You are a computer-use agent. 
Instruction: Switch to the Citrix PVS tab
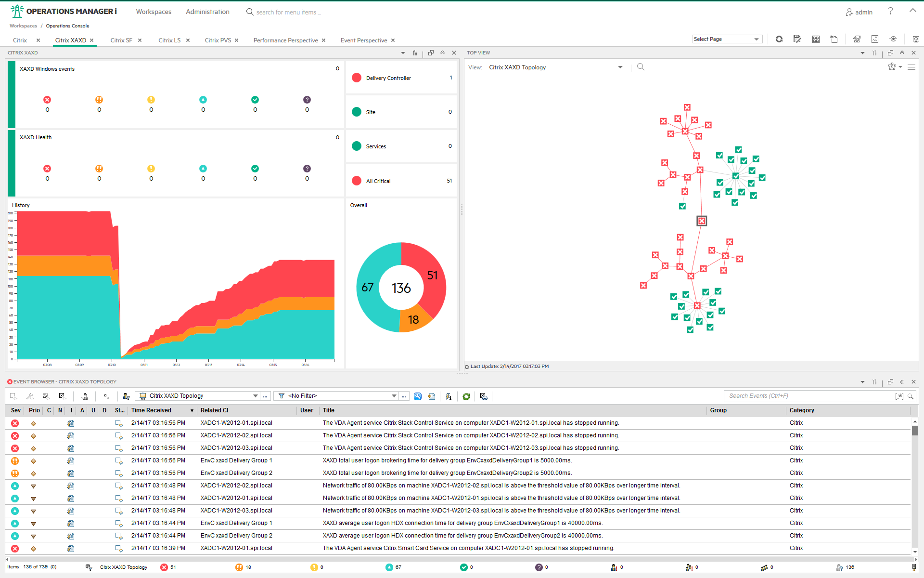pos(218,40)
